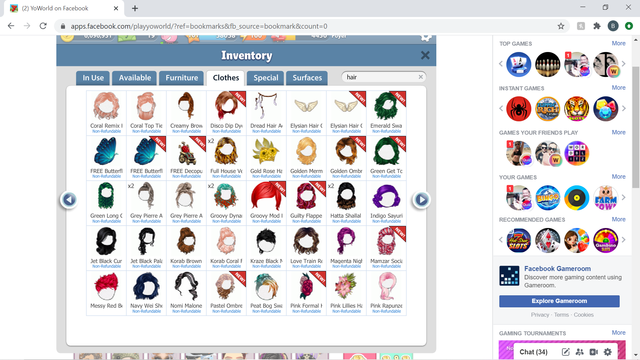This screenshot has width=640, height=360.
Task: Select the Messy Red Bun hair
Action: [x=106, y=292]
